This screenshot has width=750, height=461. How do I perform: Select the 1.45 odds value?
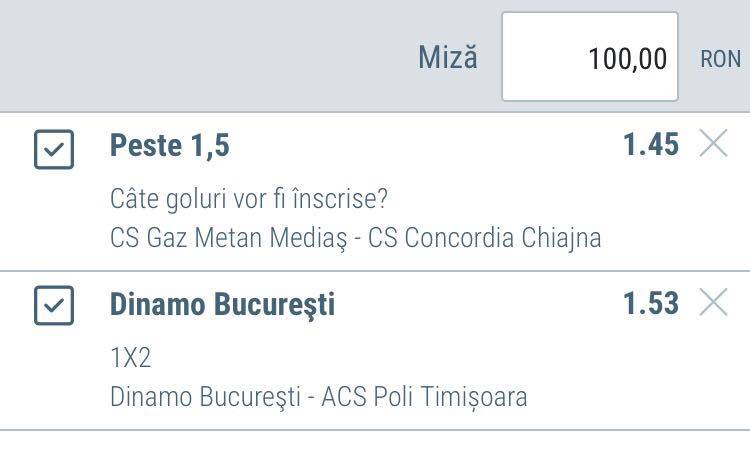click(x=651, y=144)
